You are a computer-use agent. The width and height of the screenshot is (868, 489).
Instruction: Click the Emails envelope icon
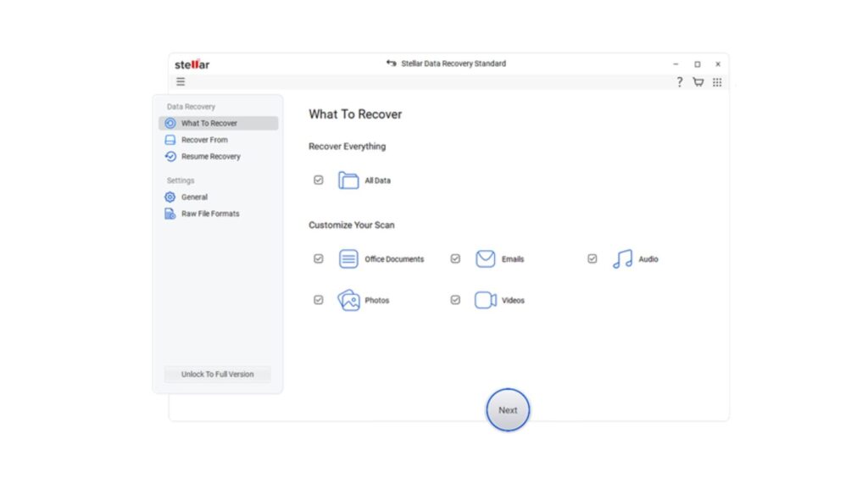pos(486,258)
